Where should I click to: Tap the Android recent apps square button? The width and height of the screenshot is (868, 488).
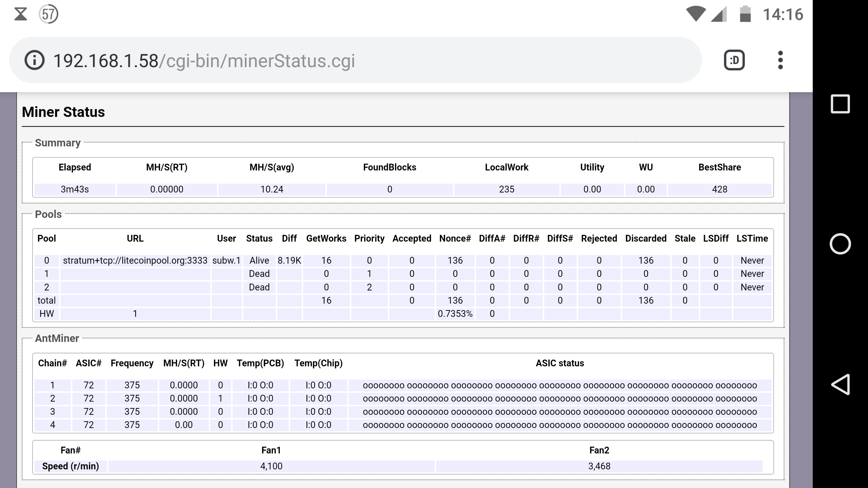[x=840, y=104]
